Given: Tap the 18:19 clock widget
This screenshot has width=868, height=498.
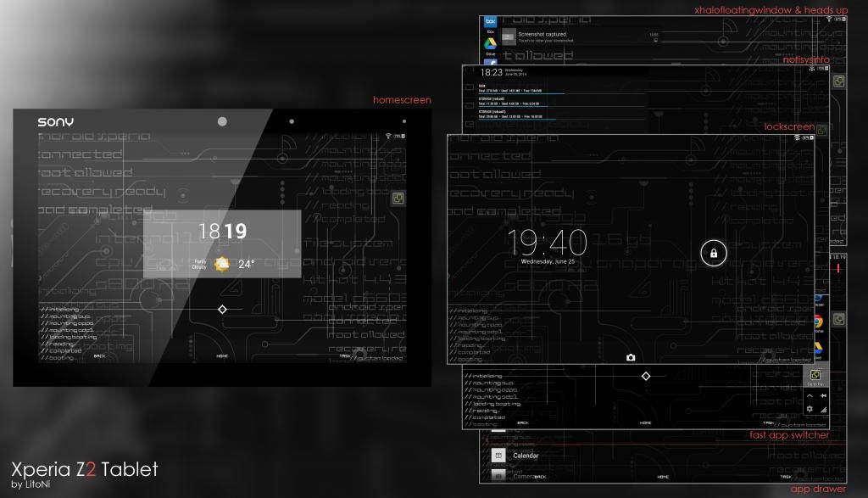Looking at the screenshot, I should pos(222,230).
